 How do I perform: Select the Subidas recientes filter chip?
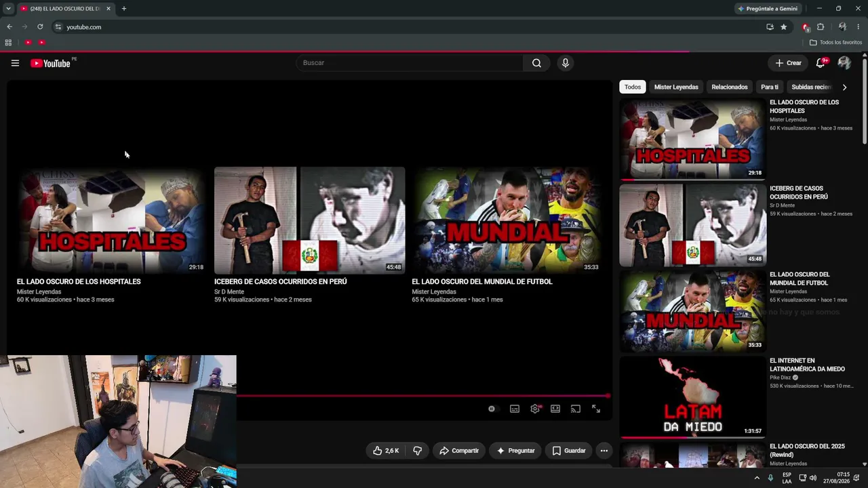coord(811,87)
